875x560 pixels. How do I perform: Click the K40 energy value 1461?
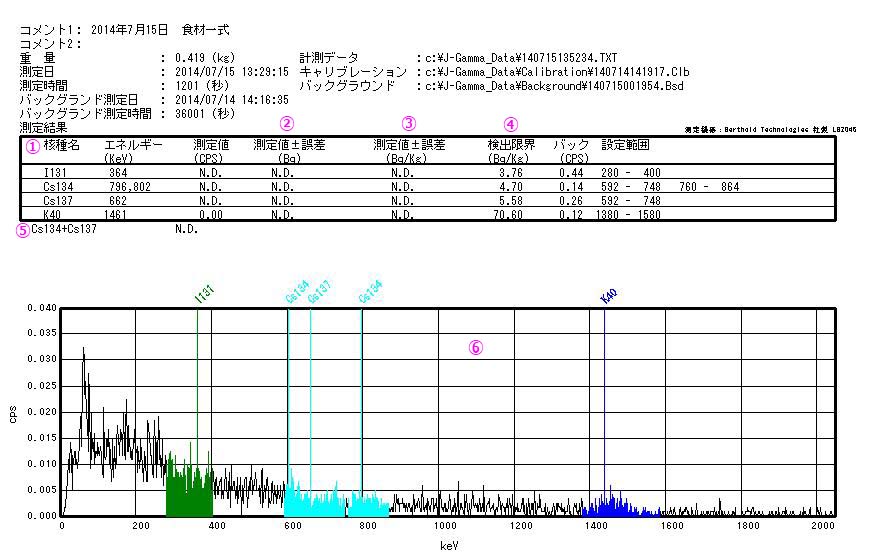coord(118,214)
